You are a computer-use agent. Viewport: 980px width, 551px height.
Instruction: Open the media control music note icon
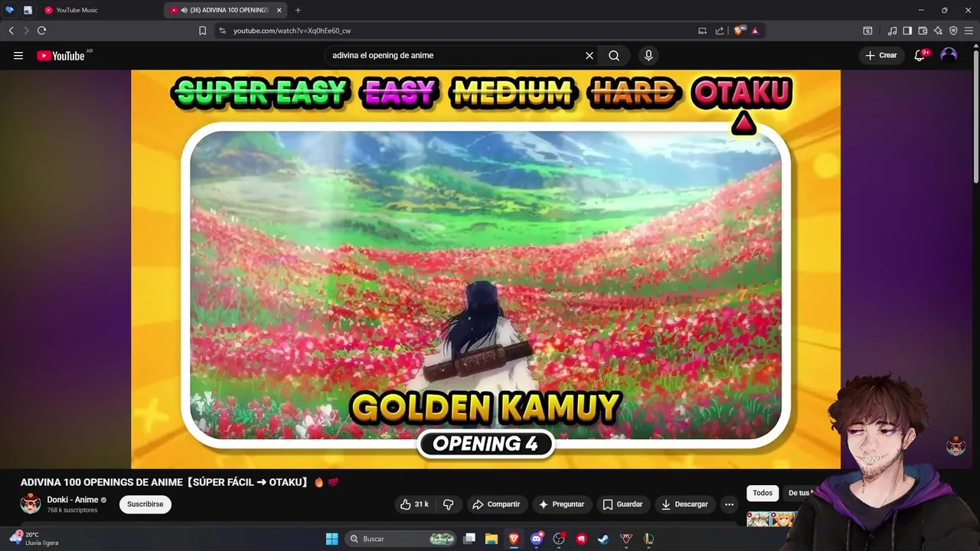[x=892, y=31]
